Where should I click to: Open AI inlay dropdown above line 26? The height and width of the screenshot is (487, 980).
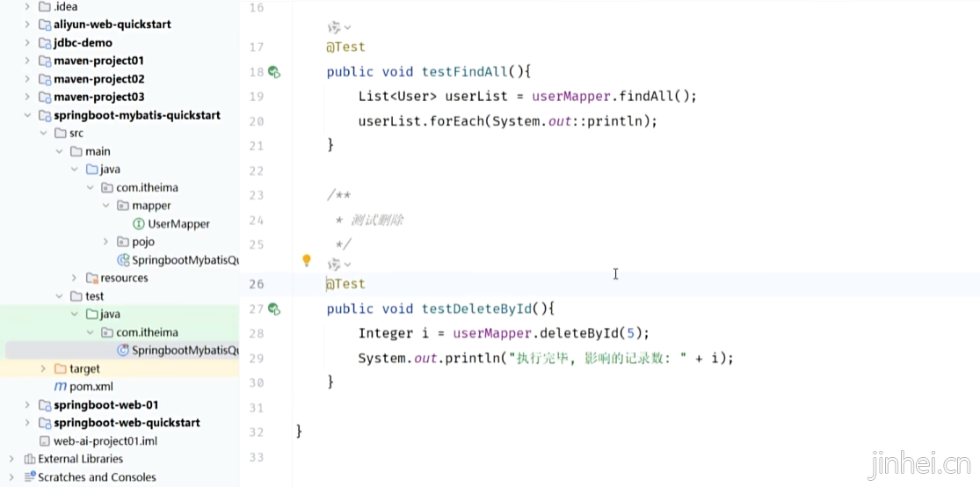pos(339,265)
